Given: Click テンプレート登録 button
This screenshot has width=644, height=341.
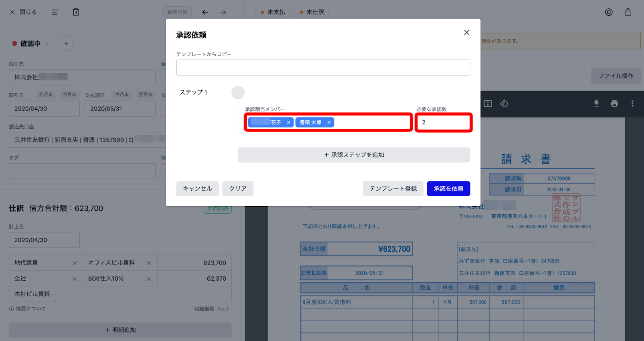Looking at the screenshot, I should (393, 189).
